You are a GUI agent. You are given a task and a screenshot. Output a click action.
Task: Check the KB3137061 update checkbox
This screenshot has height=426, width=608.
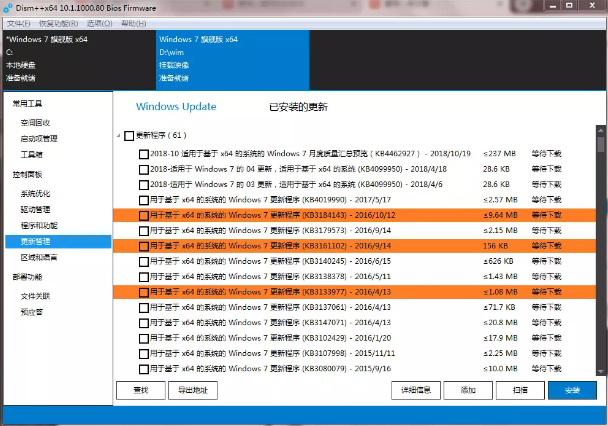[144, 308]
